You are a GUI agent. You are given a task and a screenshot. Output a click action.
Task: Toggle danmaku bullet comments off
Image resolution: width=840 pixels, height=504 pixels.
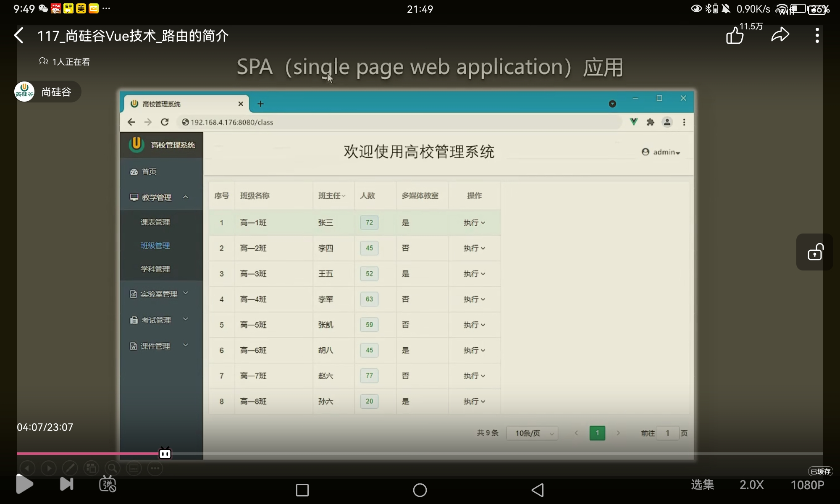tap(108, 484)
